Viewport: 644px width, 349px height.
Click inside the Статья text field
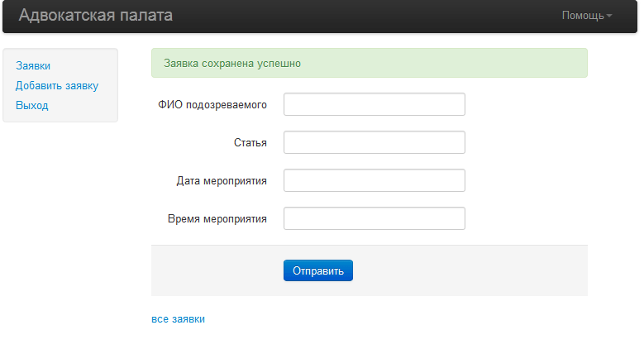[374, 142]
